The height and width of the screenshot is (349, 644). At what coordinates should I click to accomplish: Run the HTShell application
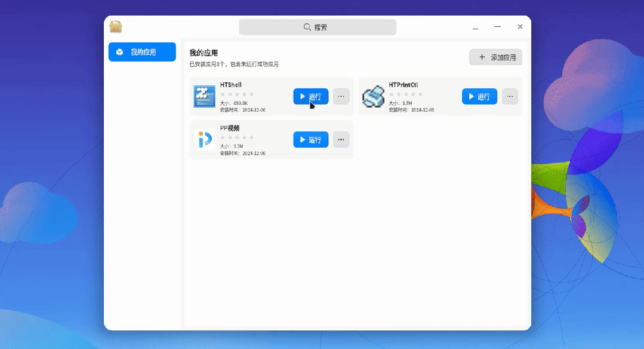click(x=311, y=97)
